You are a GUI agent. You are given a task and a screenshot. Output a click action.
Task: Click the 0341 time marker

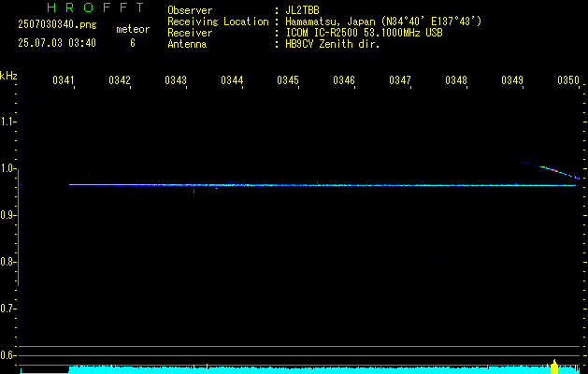[63, 79]
